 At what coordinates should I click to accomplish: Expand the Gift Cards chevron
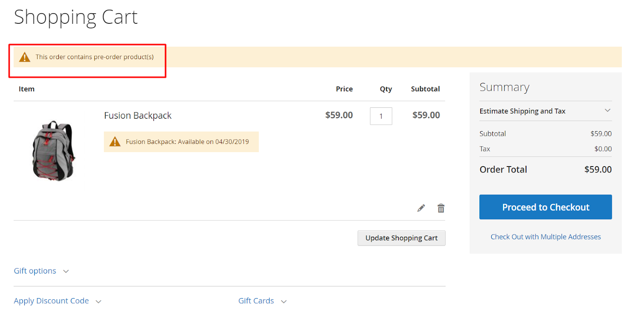pos(284,302)
